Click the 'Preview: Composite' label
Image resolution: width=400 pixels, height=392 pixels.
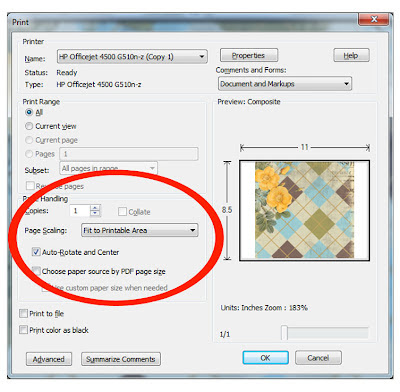click(249, 102)
